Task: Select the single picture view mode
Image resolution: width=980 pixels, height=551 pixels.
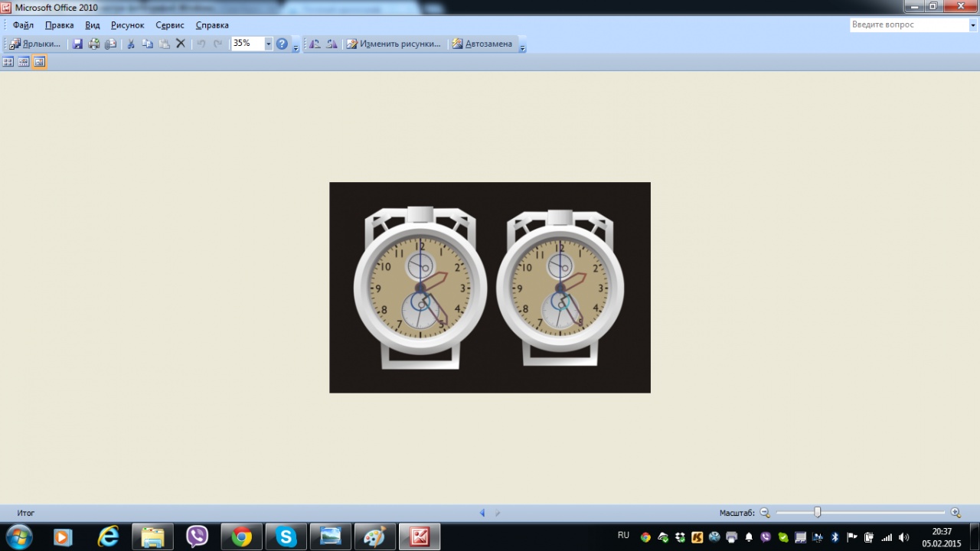Action: coord(39,62)
